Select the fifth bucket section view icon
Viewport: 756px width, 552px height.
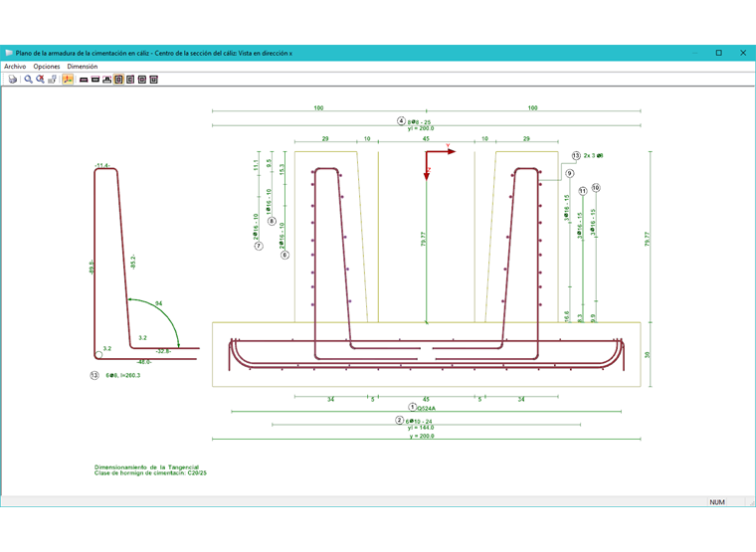click(x=130, y=80)
